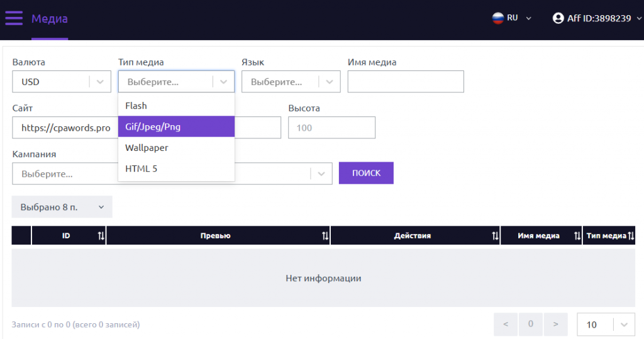Expand the Выбрано 8 п. columns selector

(62, 207)
